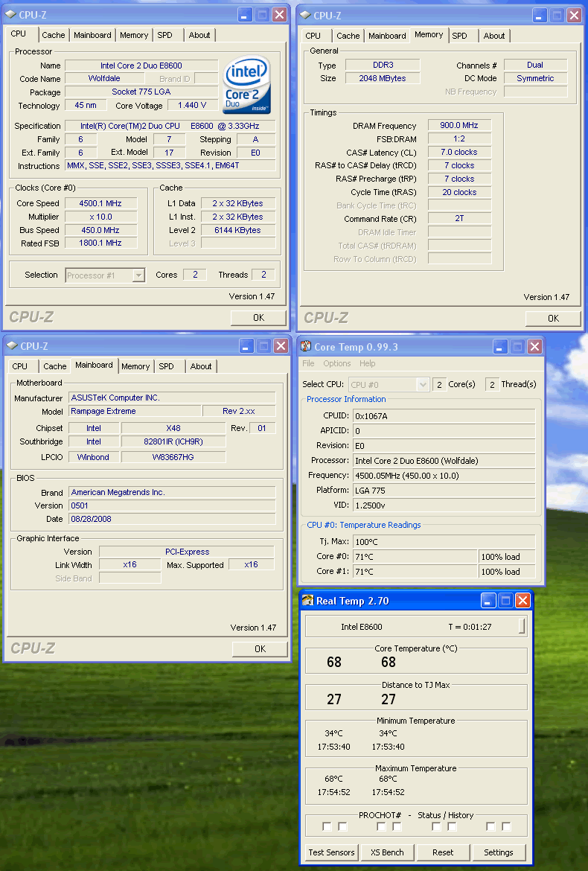
Task: Click the Tj. Max value 100°C
Action: coord(444,542)
